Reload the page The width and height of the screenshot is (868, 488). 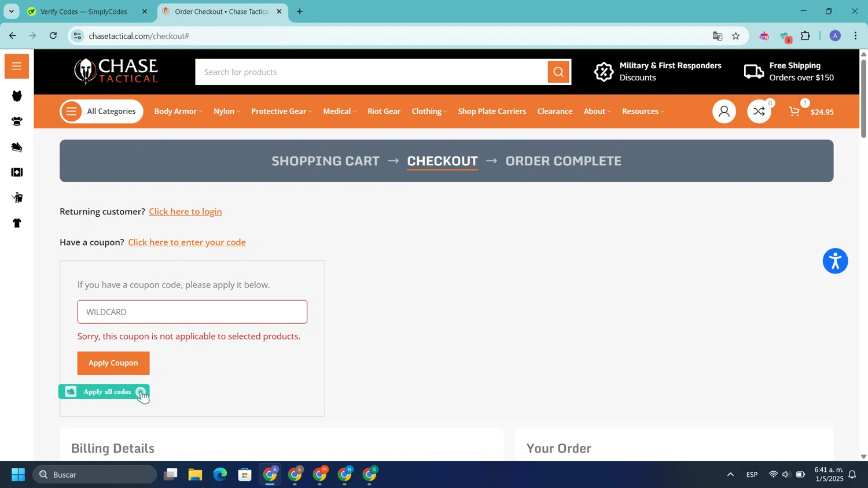coord(53,36)
